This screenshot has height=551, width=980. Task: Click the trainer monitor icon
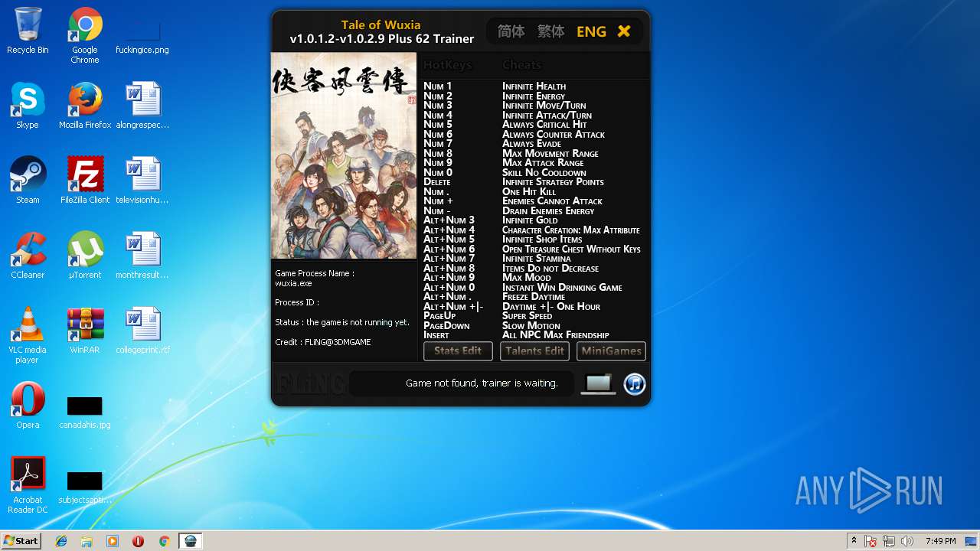(x=598, y=383)
